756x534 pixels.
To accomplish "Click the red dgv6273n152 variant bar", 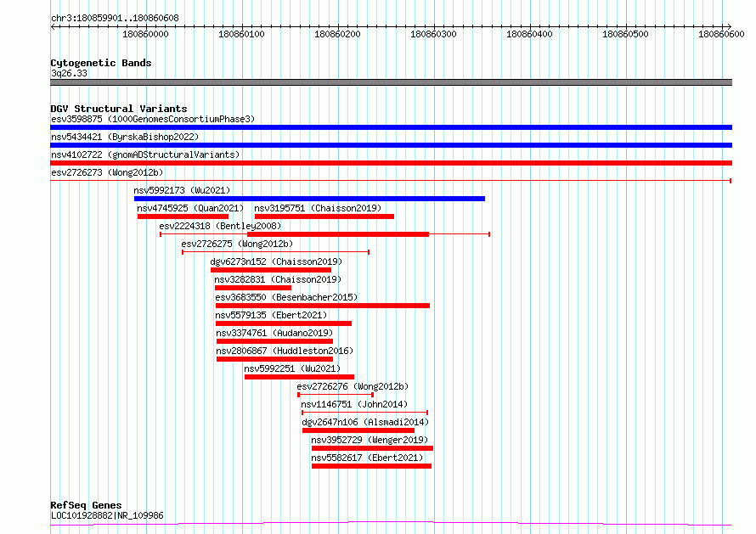I will [271, 270].
